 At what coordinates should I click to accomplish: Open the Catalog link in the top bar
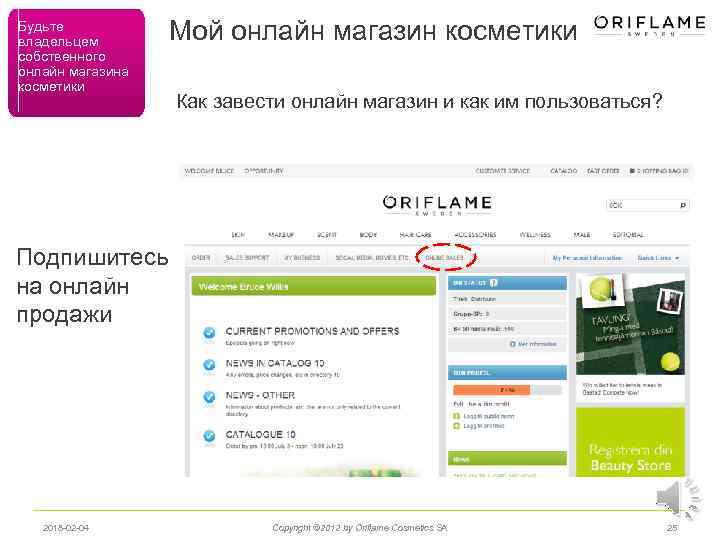point(563,171)
